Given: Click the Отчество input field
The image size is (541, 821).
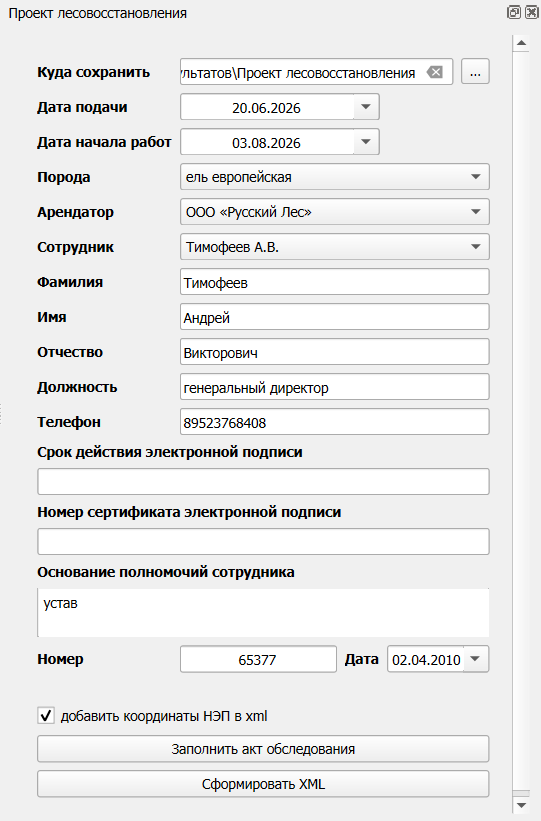Looking at the screenshot, I should point(335,352).
